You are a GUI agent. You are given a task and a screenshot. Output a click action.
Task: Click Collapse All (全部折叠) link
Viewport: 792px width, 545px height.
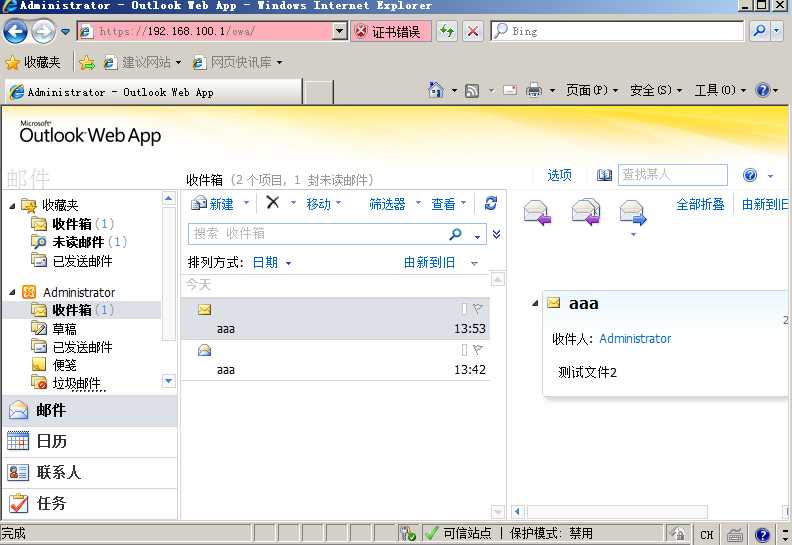[700, 205]
